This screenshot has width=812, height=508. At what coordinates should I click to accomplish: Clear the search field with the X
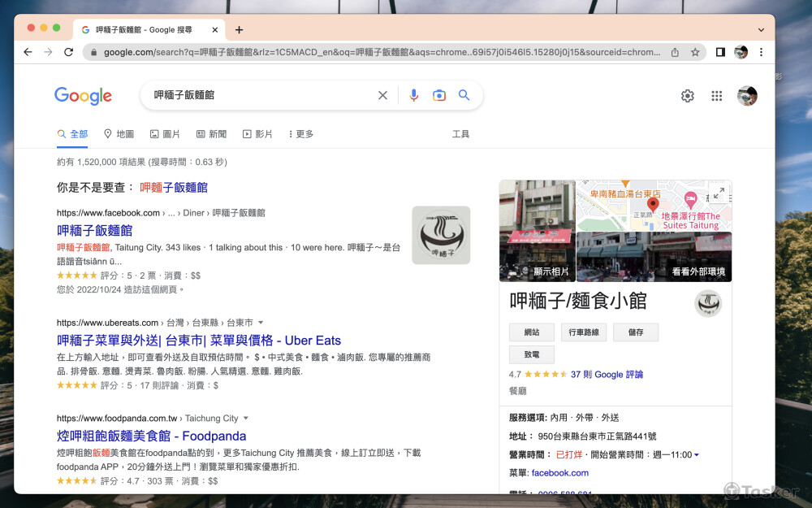pos(382,95)
